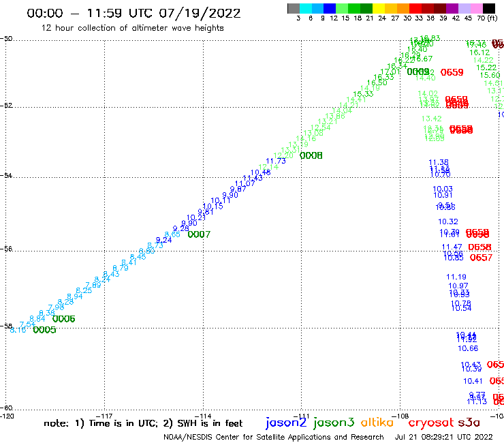This screenshot has height=443, width=504.
Task: Click the wave height value 7.54
Action: click(27, 324)
